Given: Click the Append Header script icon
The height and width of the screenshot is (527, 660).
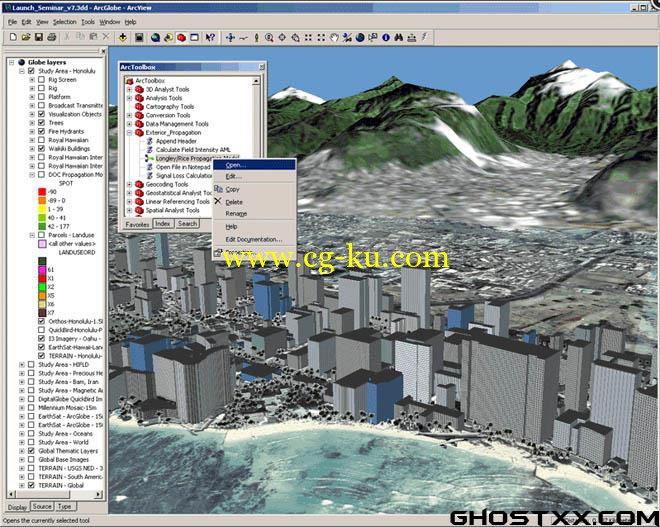Looking at the screenshot, I should coord(149,141).
